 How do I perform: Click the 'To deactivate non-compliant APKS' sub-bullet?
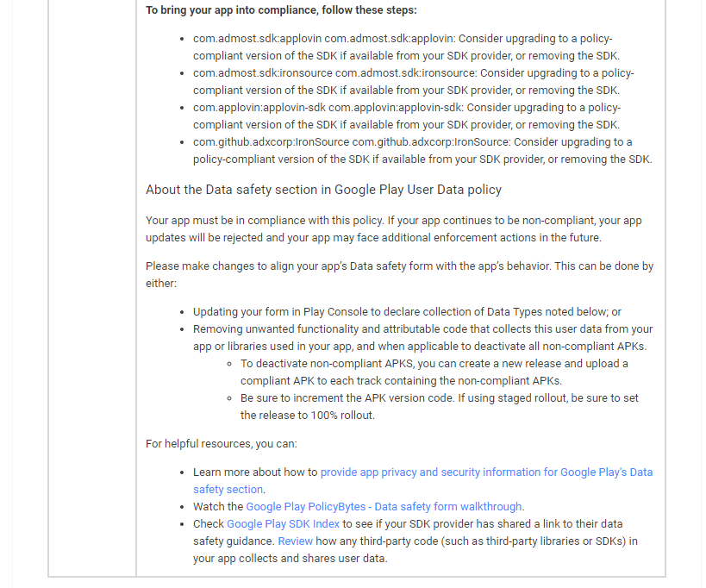click(434, 372)
